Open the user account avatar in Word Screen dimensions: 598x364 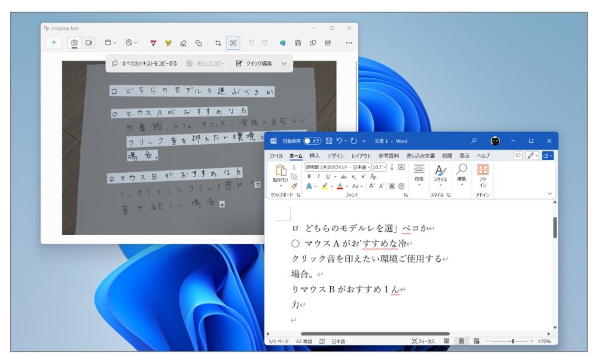pyautogui.click(x=495, y=141)
